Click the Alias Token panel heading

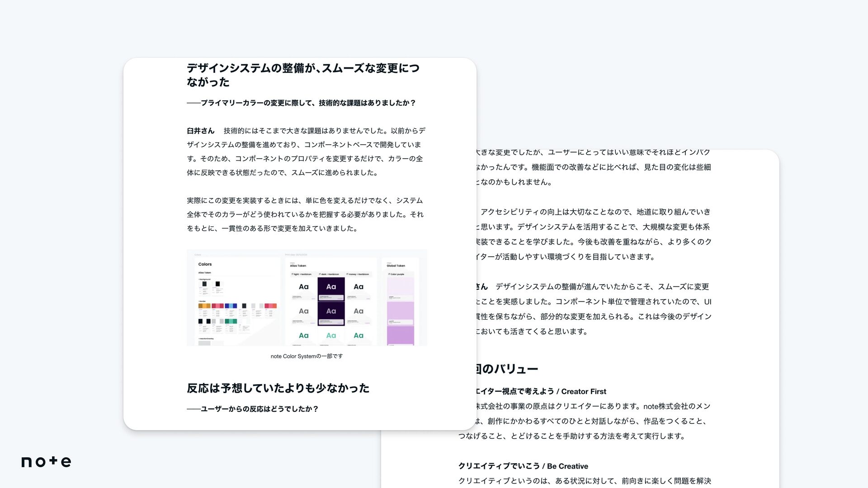pos(298,266)
